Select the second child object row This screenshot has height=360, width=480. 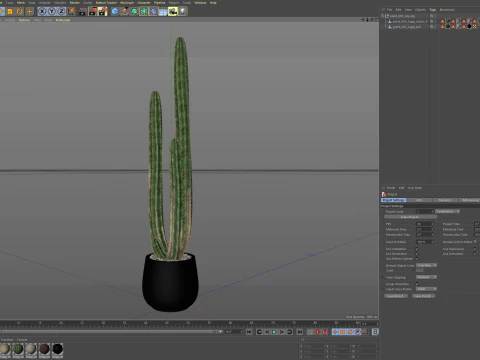406,27
